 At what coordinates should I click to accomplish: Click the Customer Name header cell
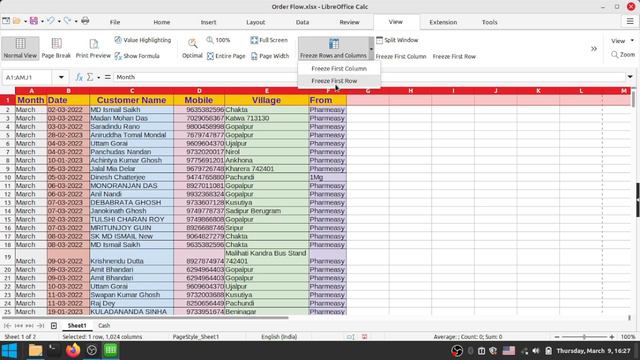point(131,100)
